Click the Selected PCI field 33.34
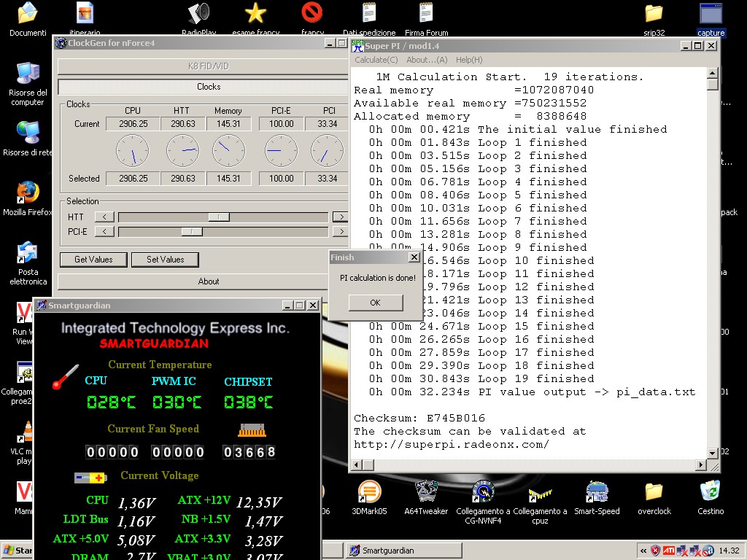This screenshot has width=747, height=560. pyautogui.click(x=328, y=179)
